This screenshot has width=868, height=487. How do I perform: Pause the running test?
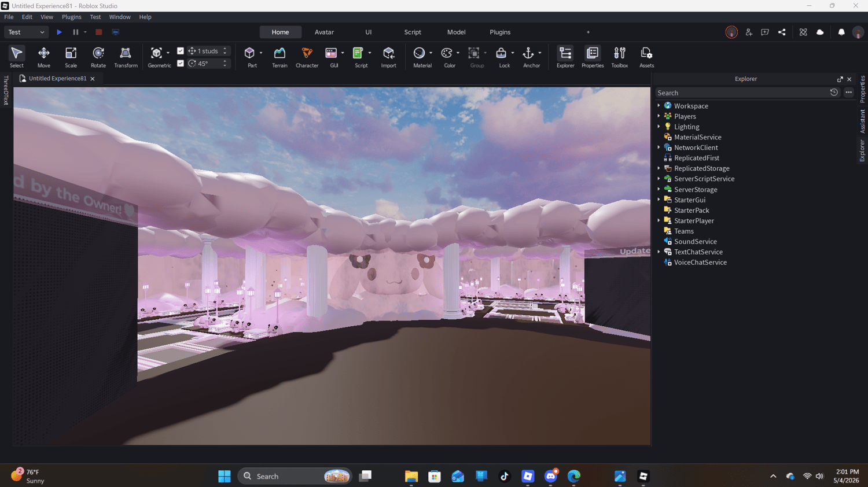click(75, 32)
